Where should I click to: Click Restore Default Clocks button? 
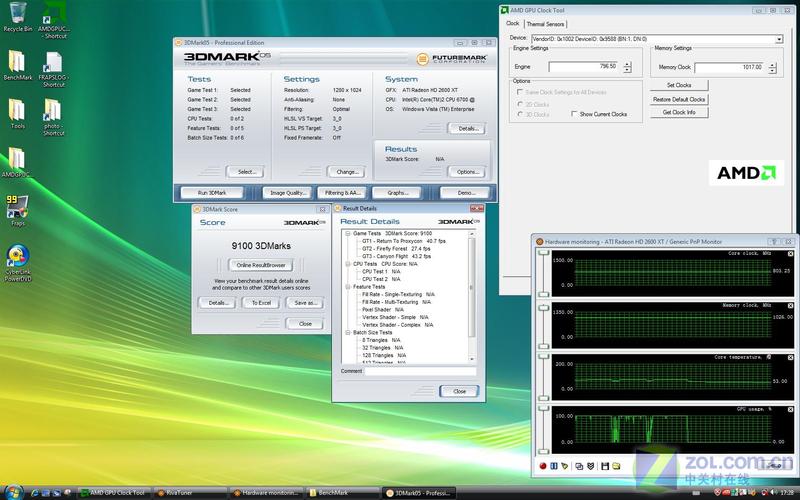pyautogui.click(x=679, y=99)
